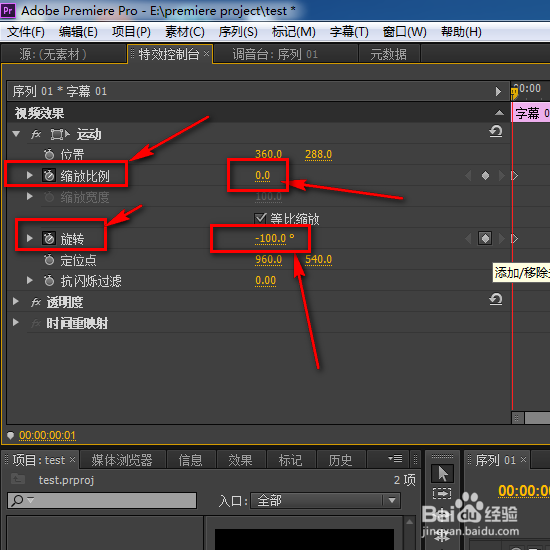
Task: Open the 项目(P) menu
Action: click(x=131, y=32)
